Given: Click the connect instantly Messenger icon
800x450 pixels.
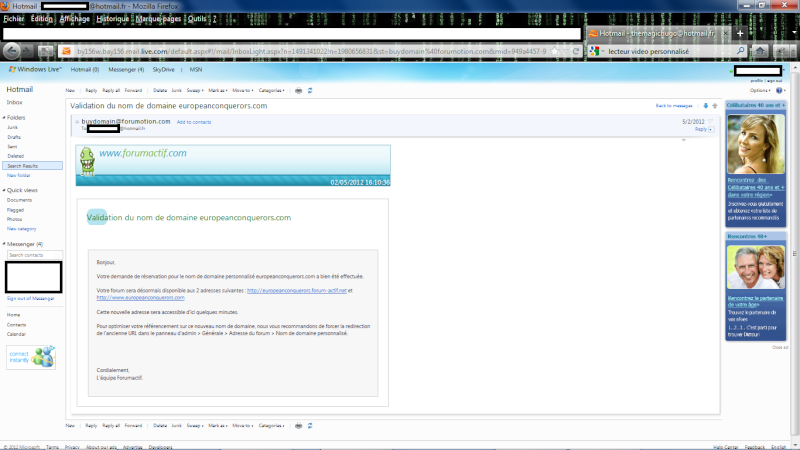Looking at the screenshot, I should (31, 357).
